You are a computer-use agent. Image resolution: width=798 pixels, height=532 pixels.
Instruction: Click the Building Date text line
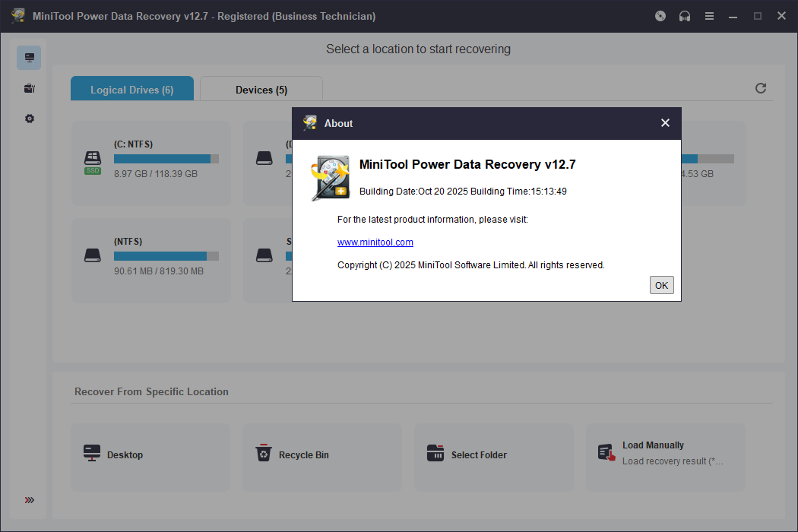(x=463, y=192)
